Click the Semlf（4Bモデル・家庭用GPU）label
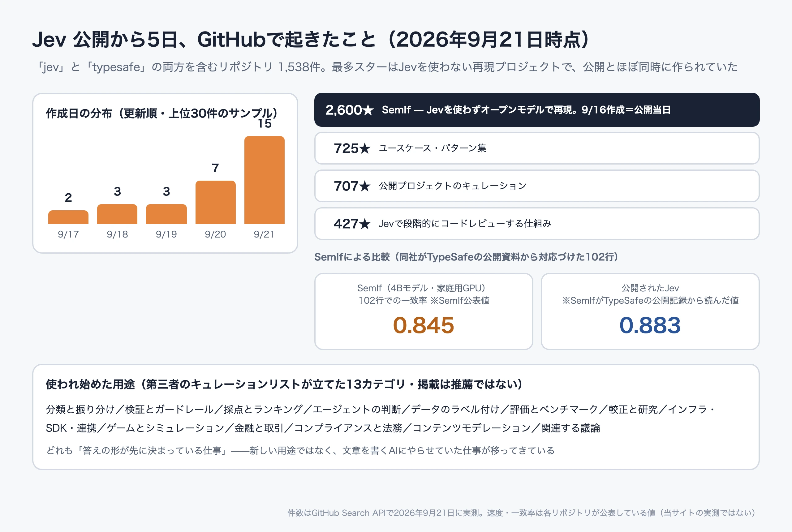The image size is (792, 532). click(x=421, y=288)
